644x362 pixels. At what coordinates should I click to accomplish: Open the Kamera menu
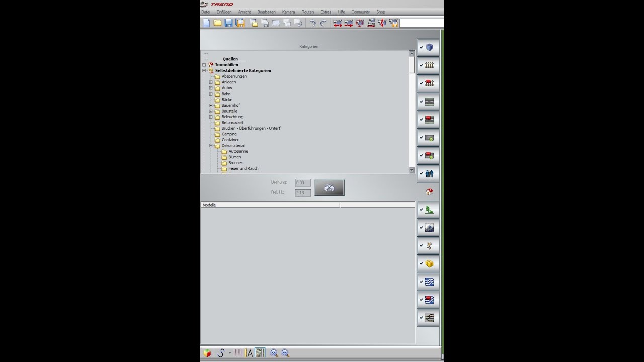pos(289,12)
